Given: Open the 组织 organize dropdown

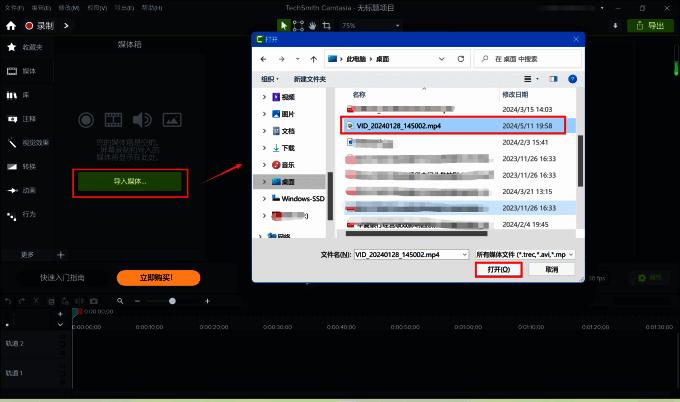Looking at the screenshot, I should point(270,79).
